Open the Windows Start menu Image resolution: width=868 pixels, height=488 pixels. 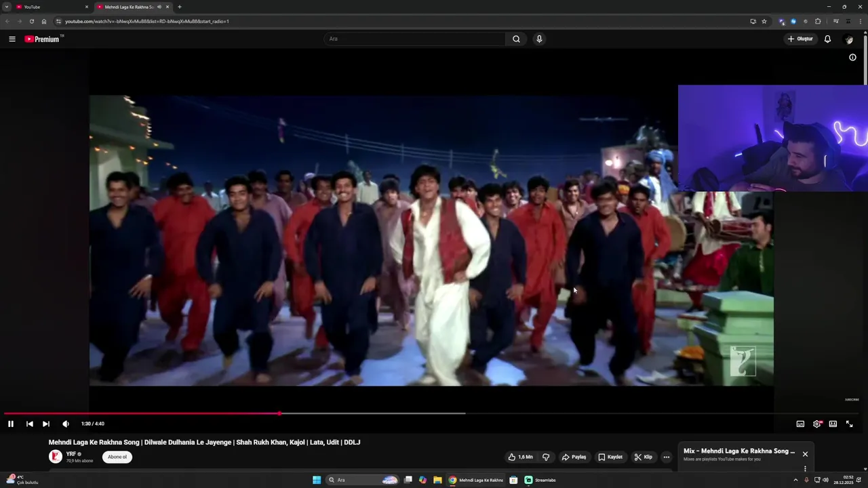pyautogui.click(x=317, y=480)
